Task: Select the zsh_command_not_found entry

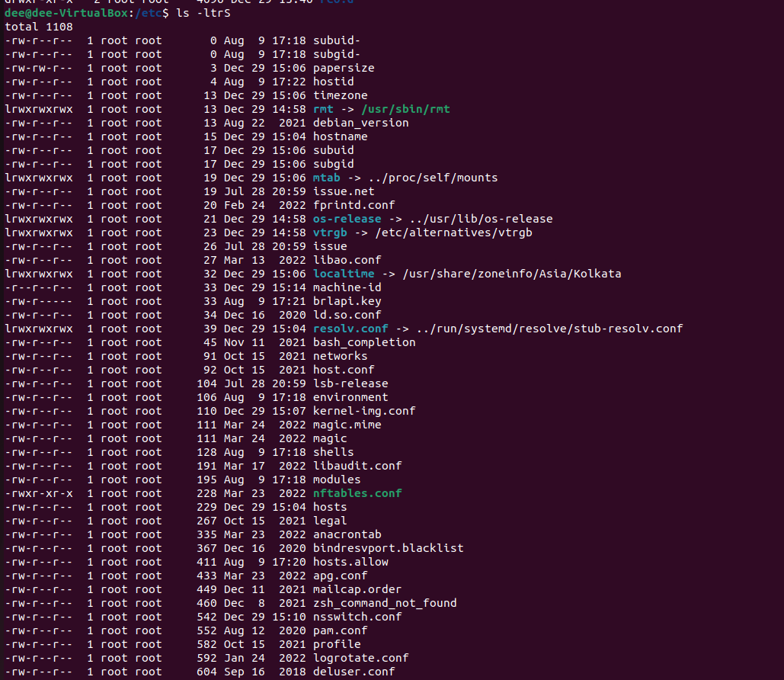Action: pos(385,602)
